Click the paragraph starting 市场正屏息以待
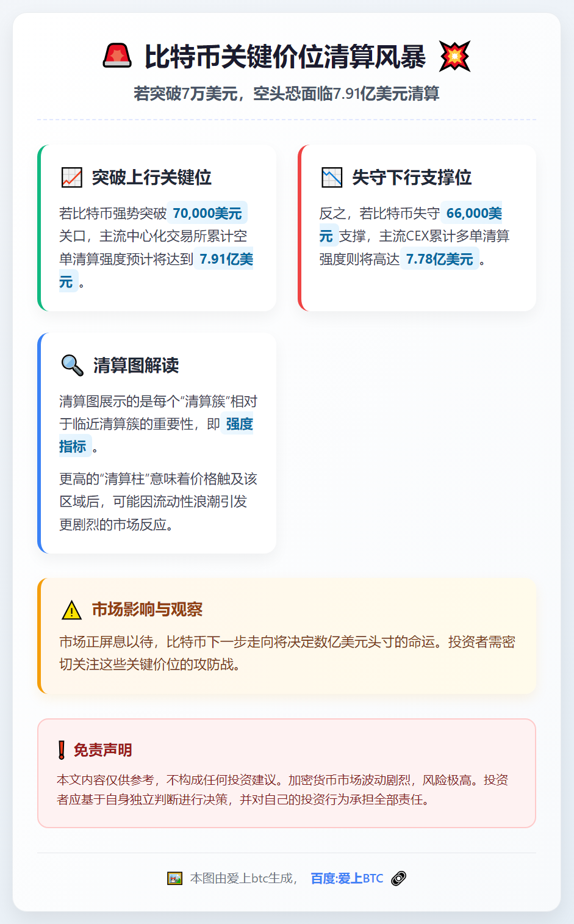Screen dimensions: 574x924 287,653
